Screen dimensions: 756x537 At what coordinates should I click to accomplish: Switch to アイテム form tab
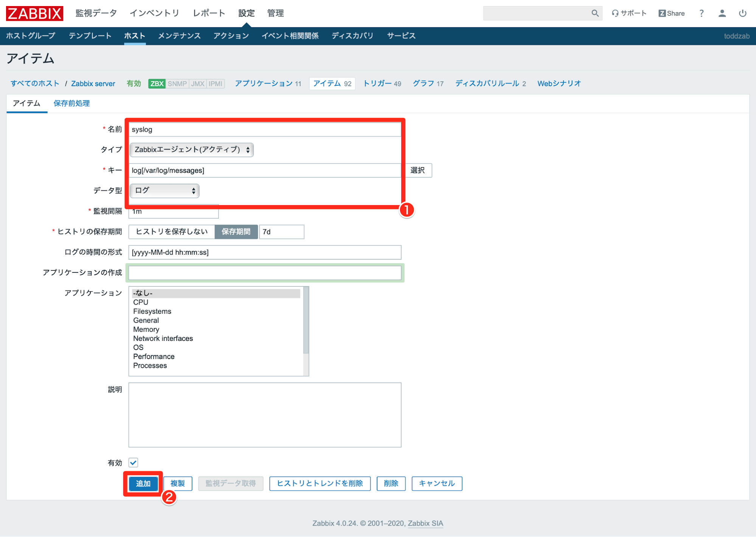26,103
